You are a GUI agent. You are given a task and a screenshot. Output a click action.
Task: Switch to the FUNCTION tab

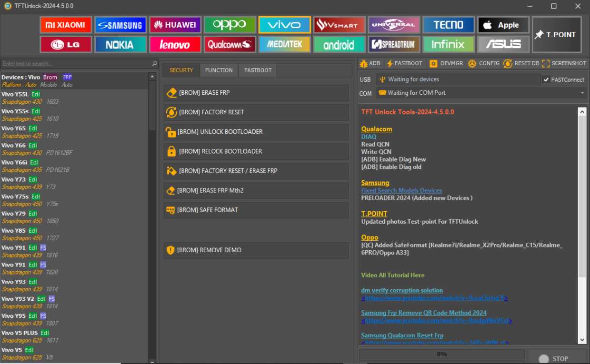[x=219, y=70]
